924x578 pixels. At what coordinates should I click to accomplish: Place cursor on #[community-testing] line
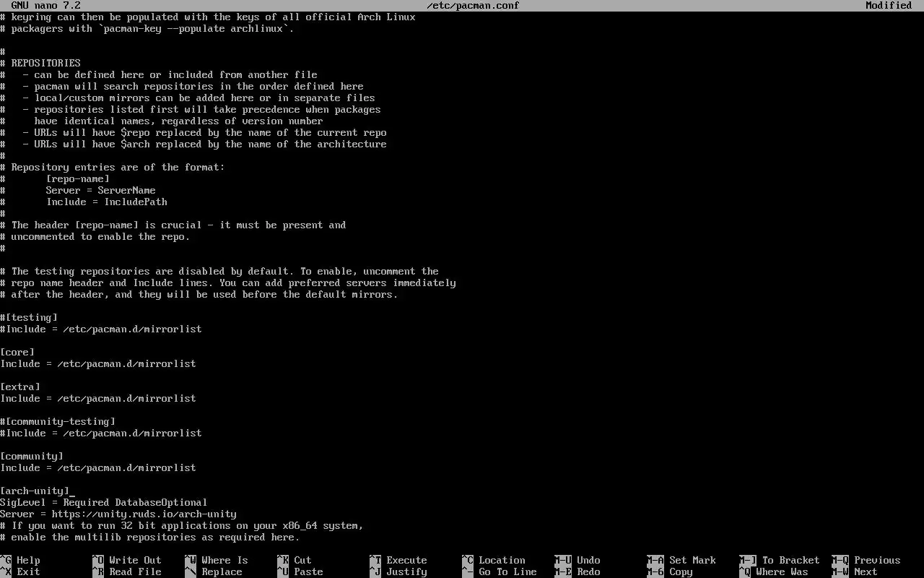58,421
